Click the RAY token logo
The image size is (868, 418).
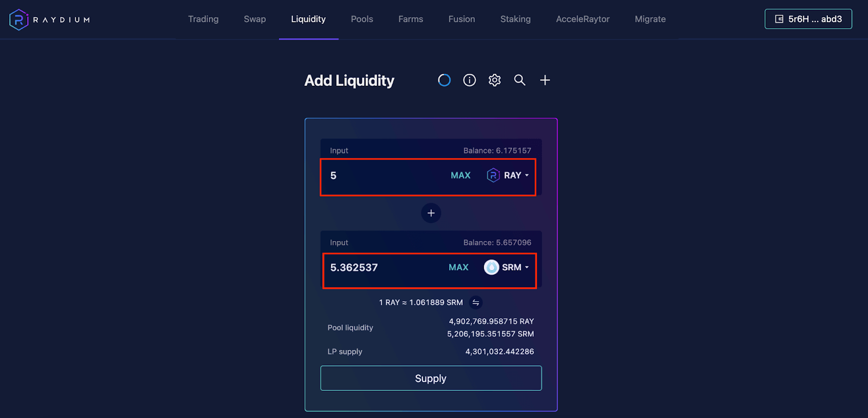493,175
